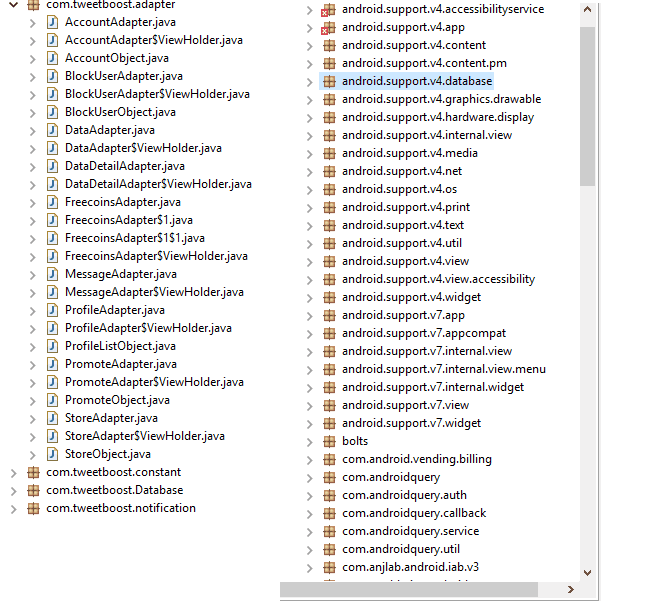Click the bolts package icon
Screen dimensions: 652x601
coord(328,441)
